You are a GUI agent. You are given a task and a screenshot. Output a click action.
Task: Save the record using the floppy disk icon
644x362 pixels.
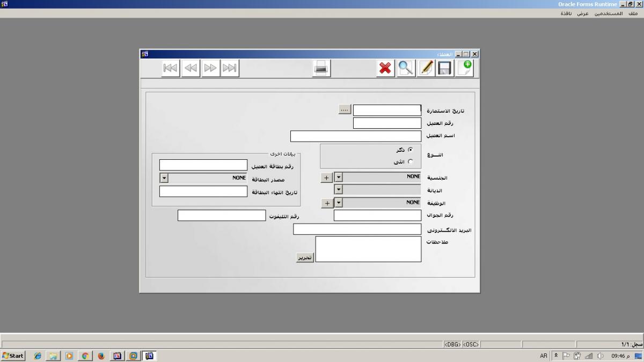click(x=445, y=68)
